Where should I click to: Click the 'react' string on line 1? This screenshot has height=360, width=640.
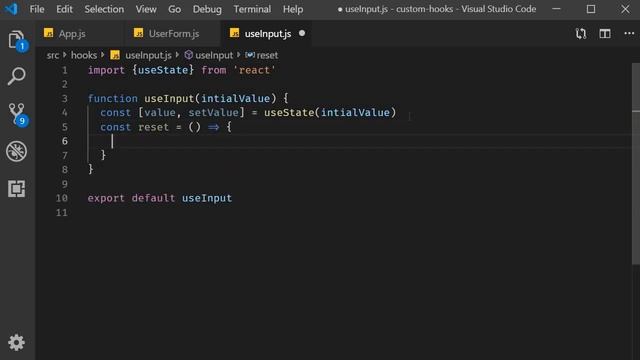coord(254,70)
